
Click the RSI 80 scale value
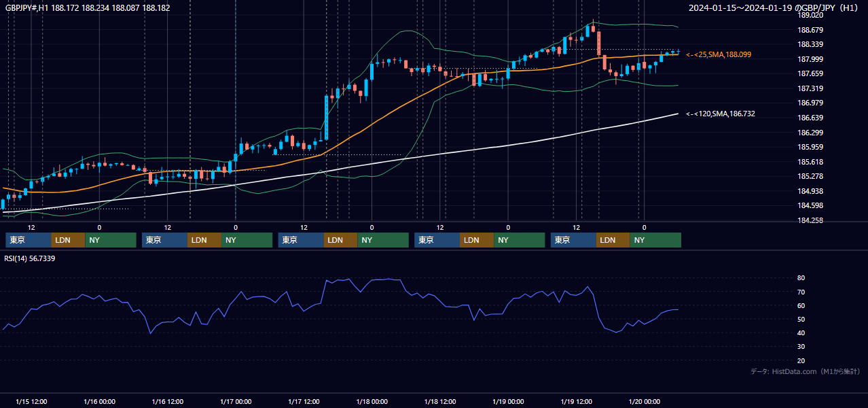click(801, 278)
